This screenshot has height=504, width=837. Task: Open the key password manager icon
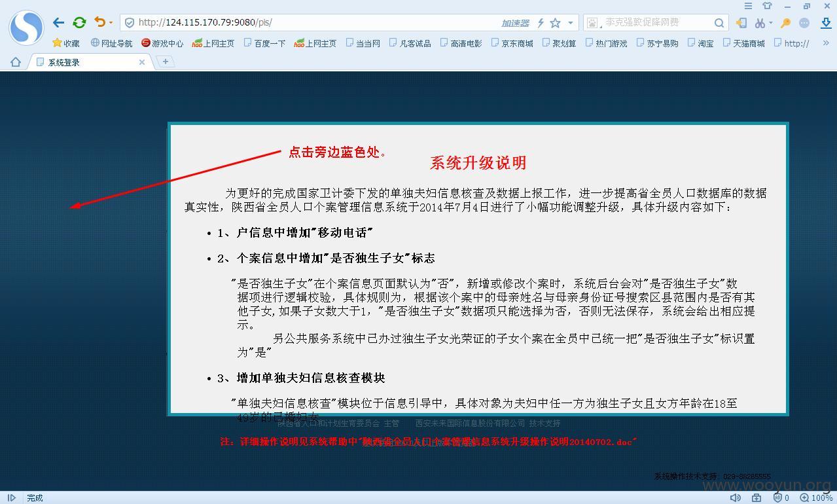[x=786, y=23]
